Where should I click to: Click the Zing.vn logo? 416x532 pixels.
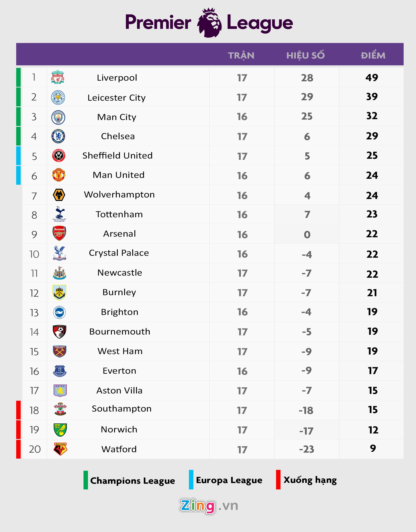(x=209, y=506)
